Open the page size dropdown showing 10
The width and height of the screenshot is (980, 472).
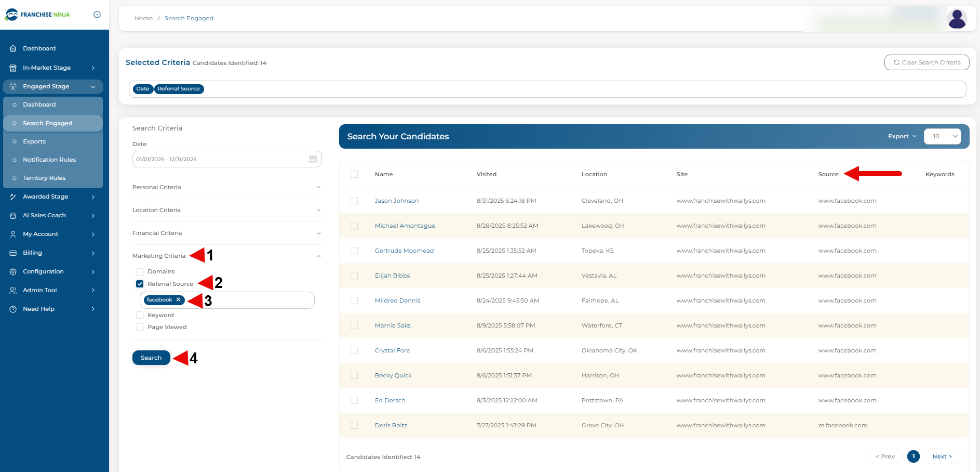tap(942, 136)
